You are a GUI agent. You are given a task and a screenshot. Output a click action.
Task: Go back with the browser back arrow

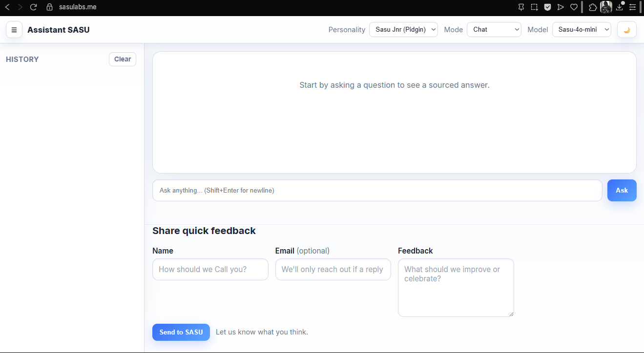(7, 7)
